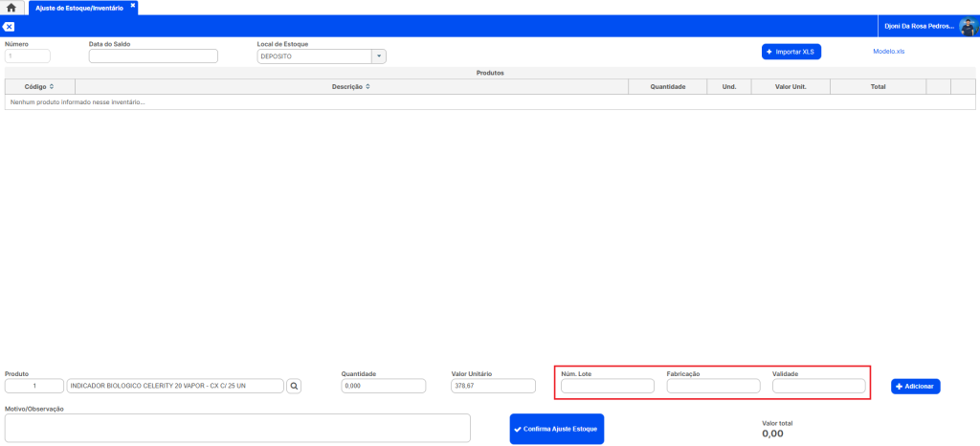Focus the Validade date field
This screenshot has height=446, width=980.
pyautogui.click(x=818, y=387)
